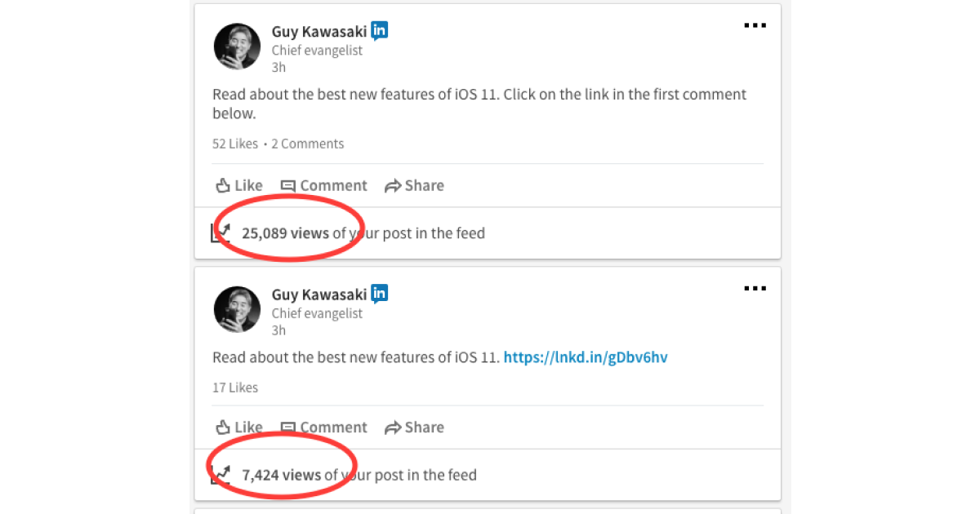Click the LinkedIn badge on the first post

pos(379,31)
